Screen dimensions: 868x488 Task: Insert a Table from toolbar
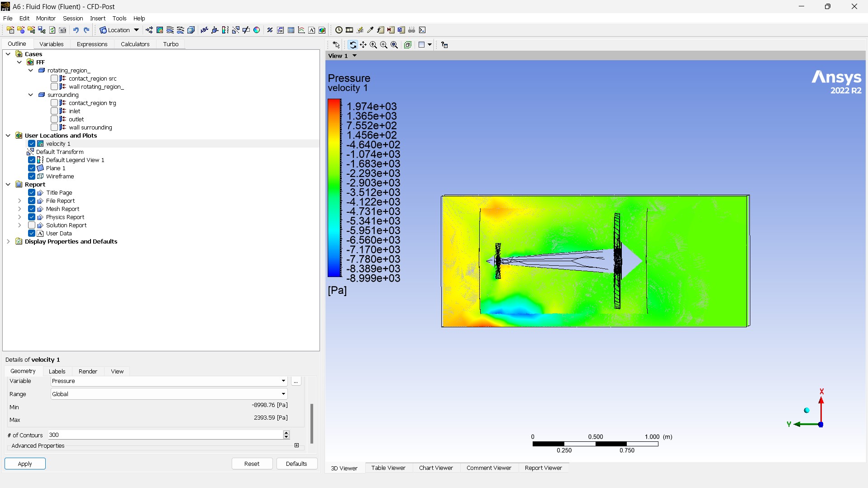[291, 30]
